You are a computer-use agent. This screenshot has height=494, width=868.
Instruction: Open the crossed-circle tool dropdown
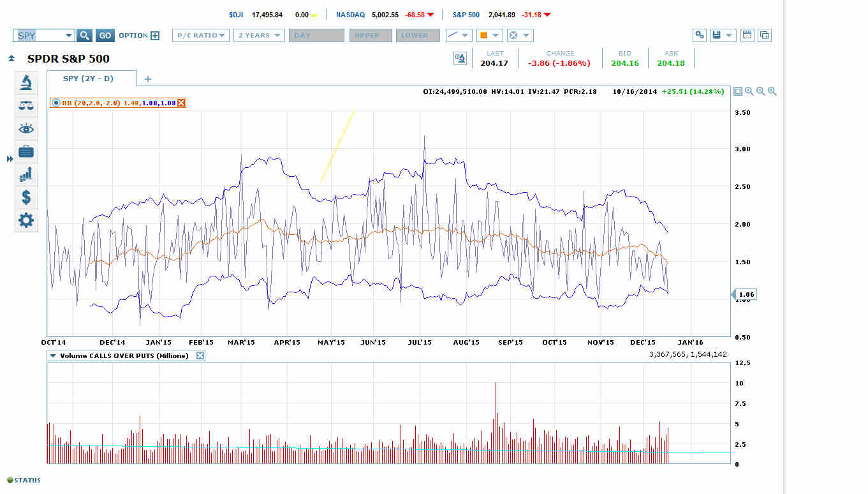(x=520, y=36)
